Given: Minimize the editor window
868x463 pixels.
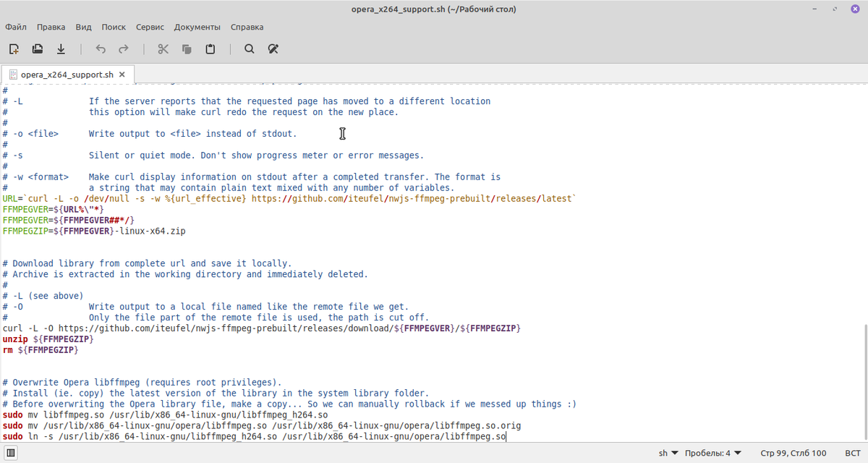Looking at the screenshot, I should coord(815,9).
